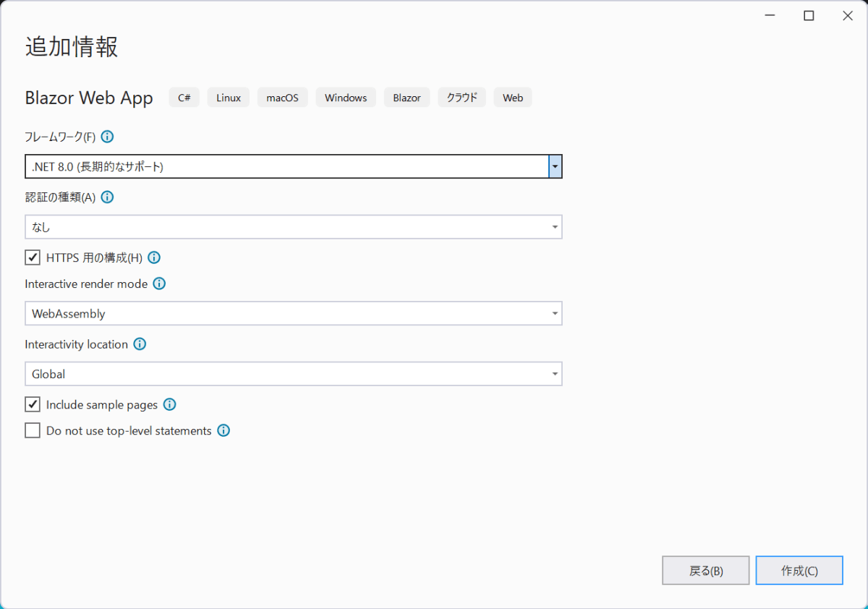The image size is (868, 609).
Task: Click the info icon beside Include sample pages
Action: click(170, 404)
